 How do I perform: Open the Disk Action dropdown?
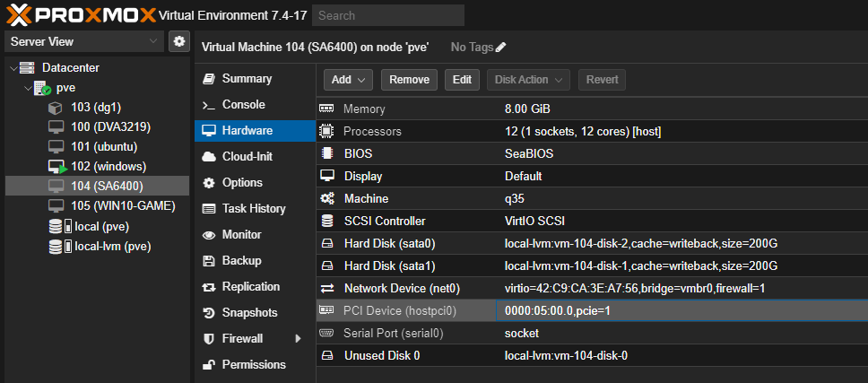[x=528, y=80]
